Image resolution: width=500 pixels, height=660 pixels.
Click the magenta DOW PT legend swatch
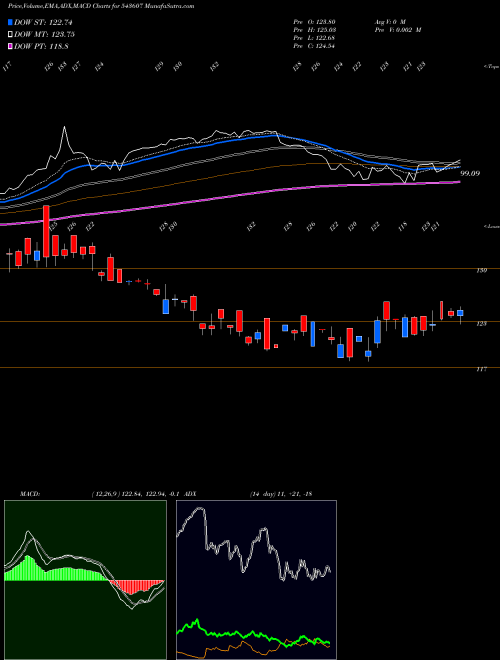coord(10,47)
